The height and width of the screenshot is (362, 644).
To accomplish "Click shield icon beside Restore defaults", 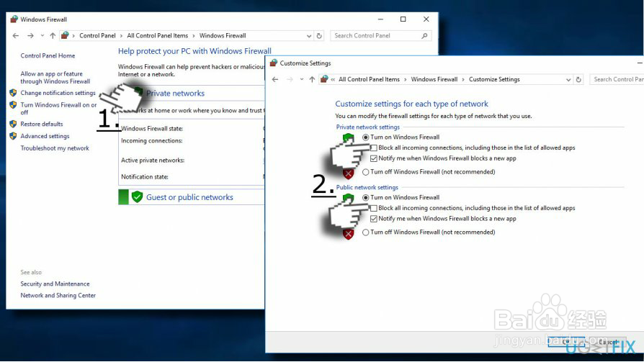I will [x=13, y=124].
